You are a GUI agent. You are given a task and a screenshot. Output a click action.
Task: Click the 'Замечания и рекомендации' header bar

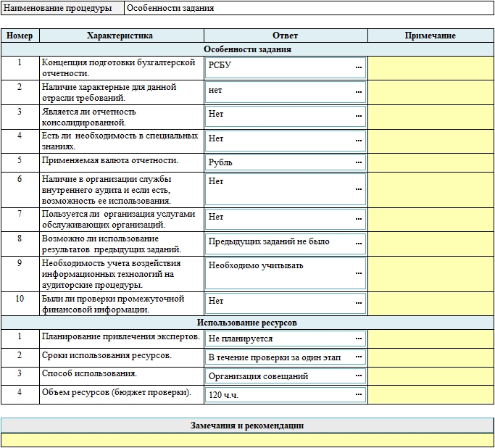[x=247, y=426]
